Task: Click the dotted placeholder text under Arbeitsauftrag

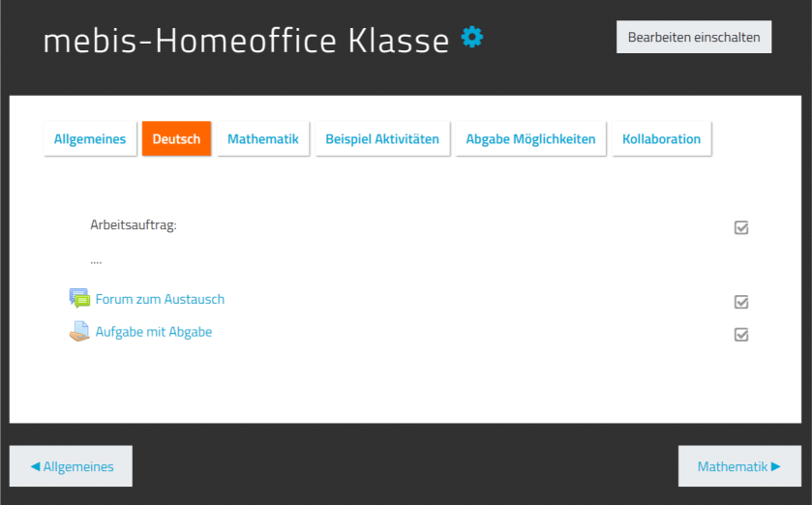Action: tap(96, 260)
